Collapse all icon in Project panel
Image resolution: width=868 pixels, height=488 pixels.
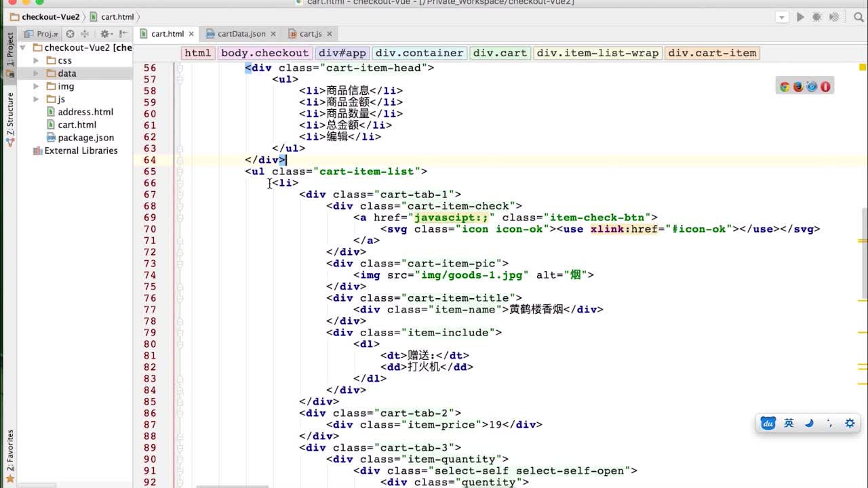(x=85, y=34)
